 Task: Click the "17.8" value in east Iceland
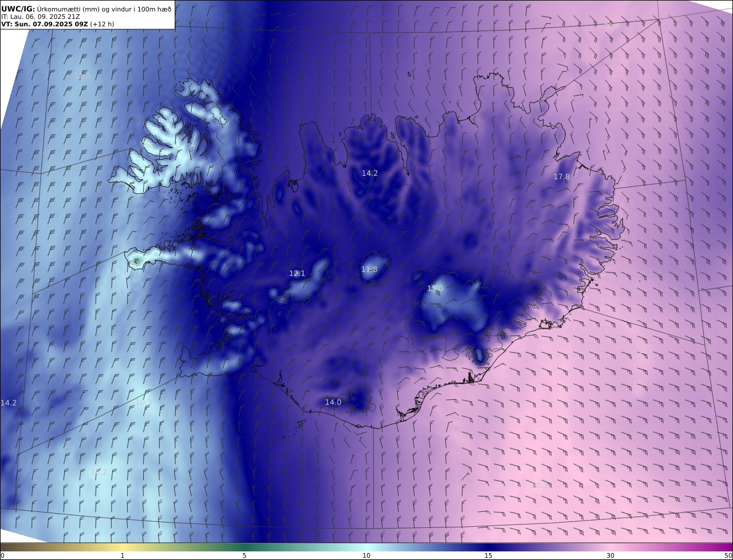tap(561, 177)
